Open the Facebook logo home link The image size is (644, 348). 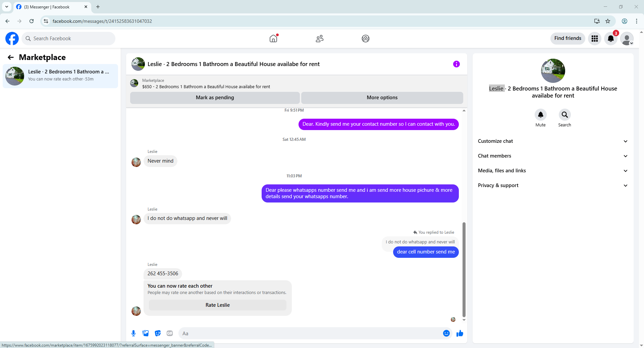[x=12, y=39]
